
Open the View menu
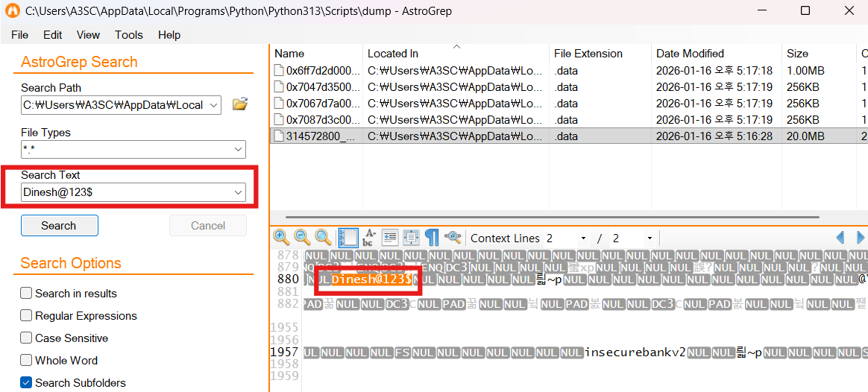[x=88, y=35]
